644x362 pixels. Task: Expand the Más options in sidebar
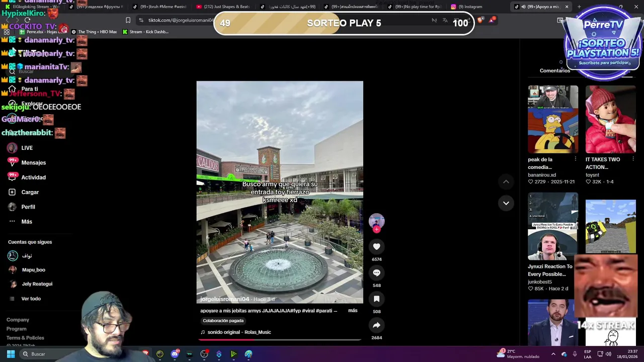tap(26, 222)
